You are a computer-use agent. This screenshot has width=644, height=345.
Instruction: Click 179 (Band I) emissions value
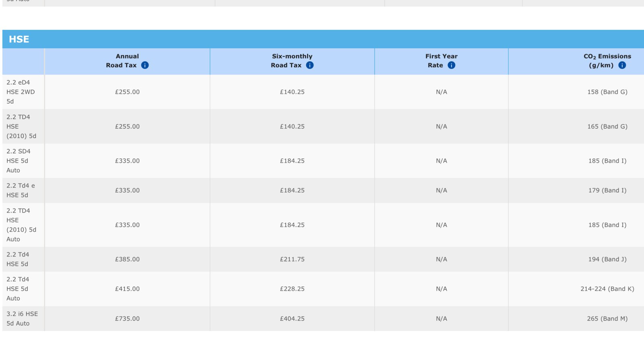coord(607,190)
